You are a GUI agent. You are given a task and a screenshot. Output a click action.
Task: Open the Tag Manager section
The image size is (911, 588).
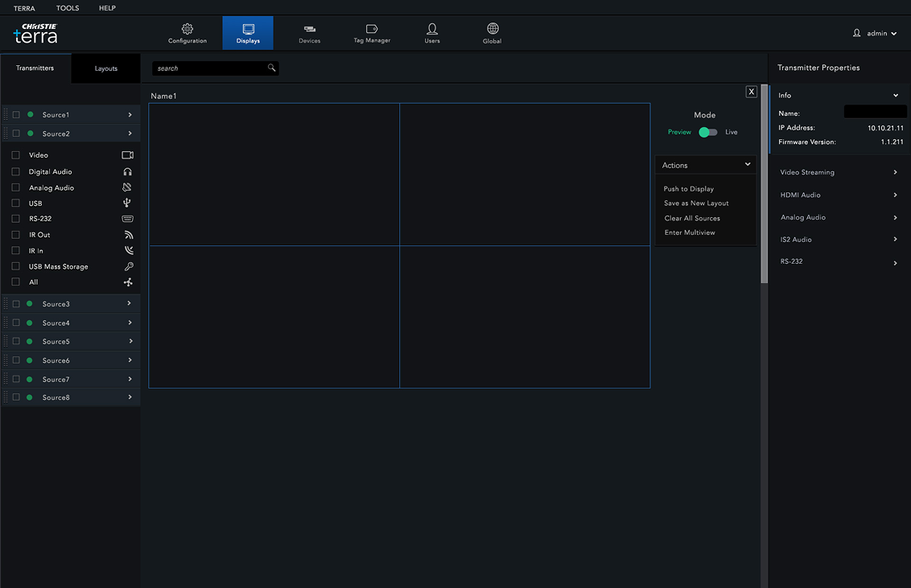(x=371, y=32)
